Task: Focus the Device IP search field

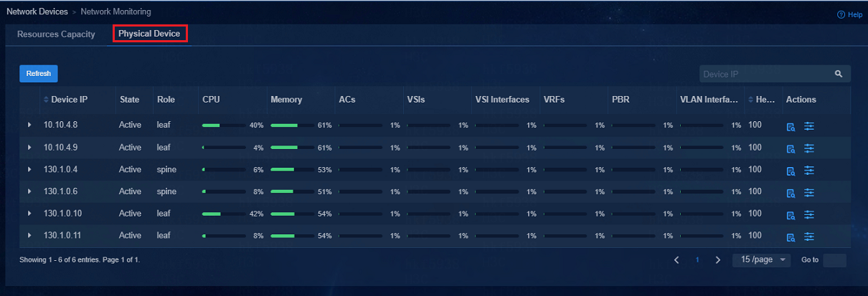Action: tap(765, 74)
